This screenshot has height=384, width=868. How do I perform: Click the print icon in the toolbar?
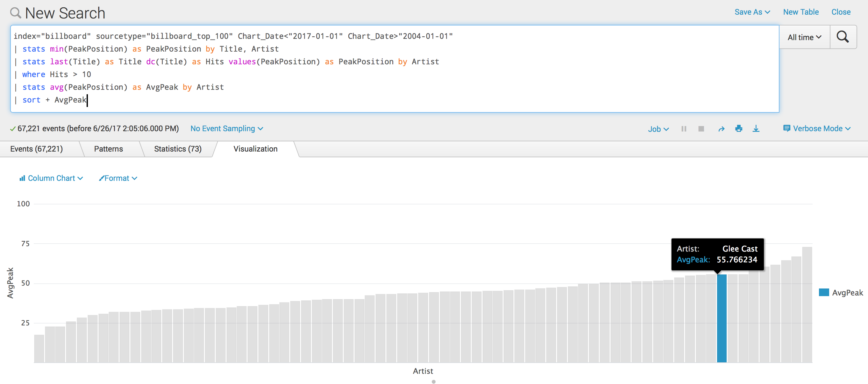pyautogui.click(x=738, y=129)
